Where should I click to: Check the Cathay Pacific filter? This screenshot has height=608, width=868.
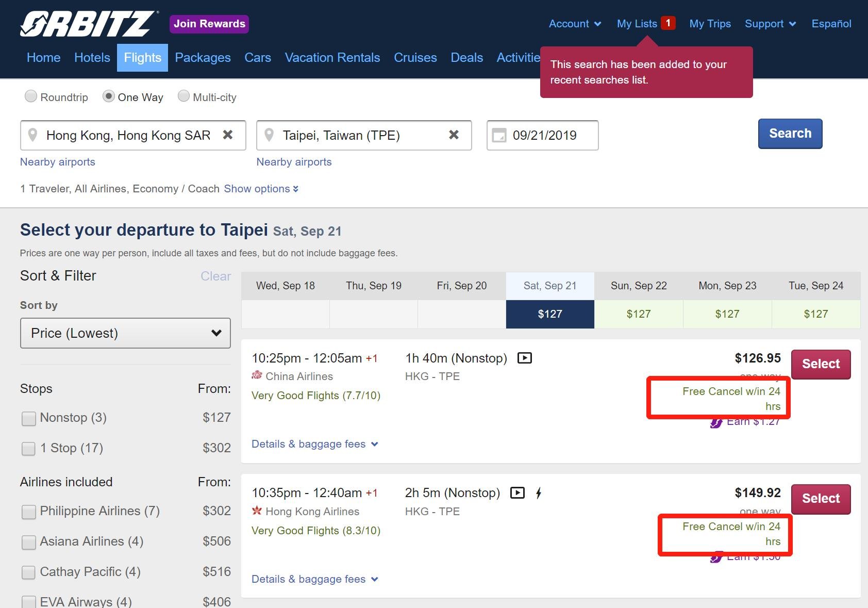29,572
